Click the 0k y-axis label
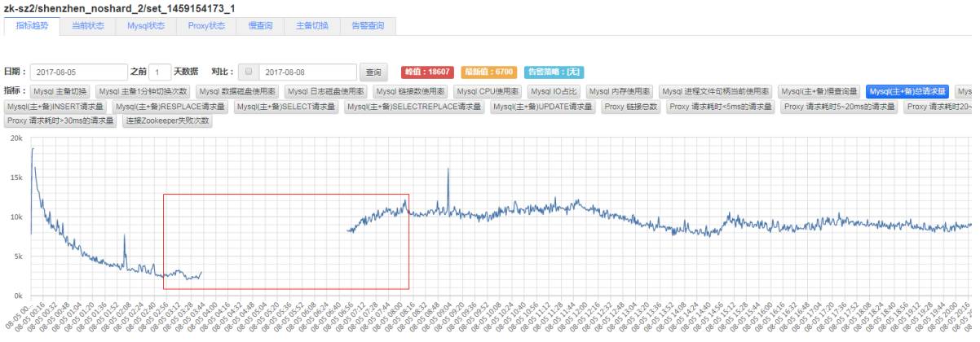This screenshot has height=342, width=980. tap(18, 296)
